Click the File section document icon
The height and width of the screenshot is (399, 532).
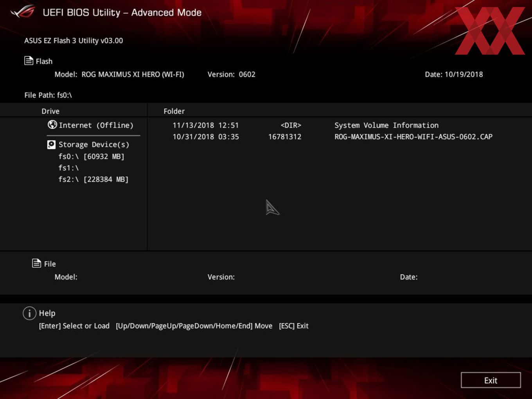tap(36, 263)
